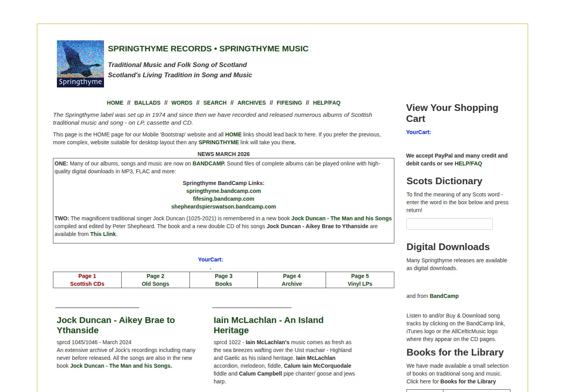Open Books for the Library link

pyautogui.click(x=468, y=381)
